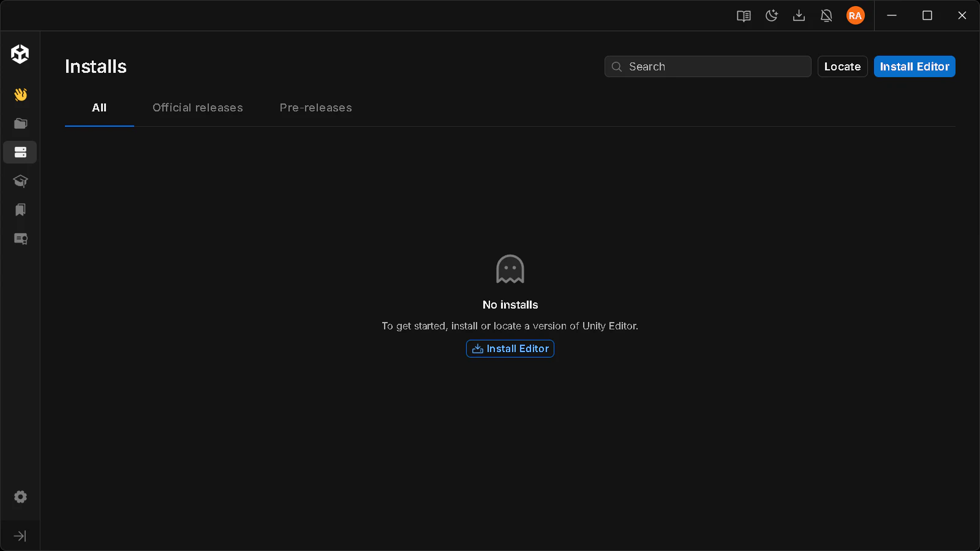Click the Locate button
The width and height of the screenshot is (980, 551).
coord(843,67)
